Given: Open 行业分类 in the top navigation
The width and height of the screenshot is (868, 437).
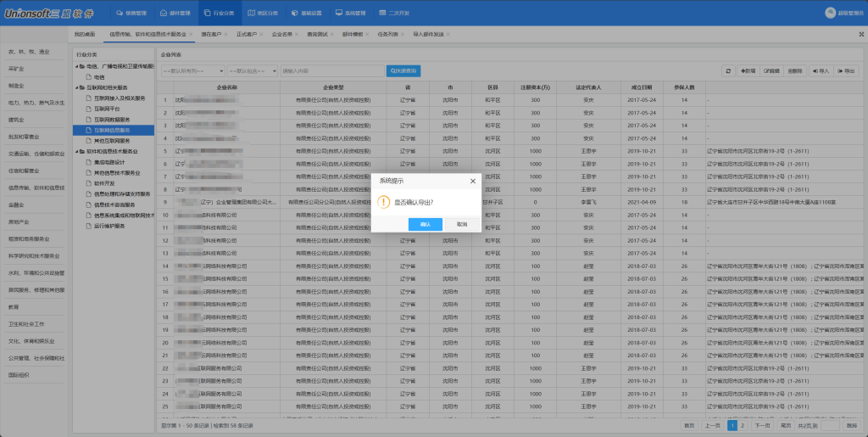Looking at the screenshot, I should [x=220, y=13].
